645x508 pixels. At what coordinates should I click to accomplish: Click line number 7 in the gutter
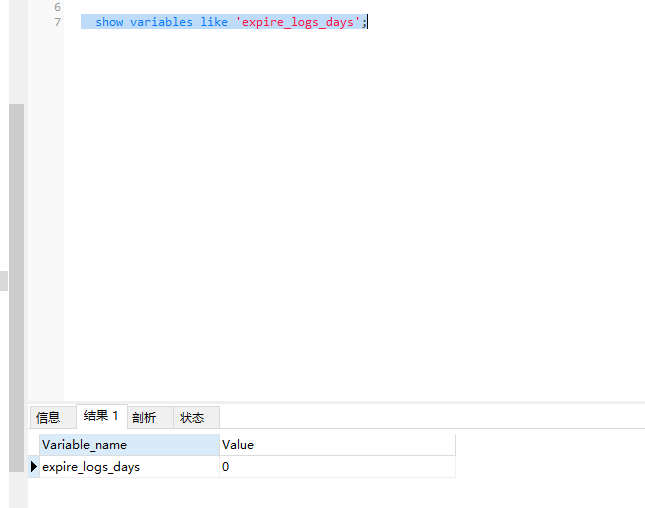pyautogui.click(x=57, y=22)
